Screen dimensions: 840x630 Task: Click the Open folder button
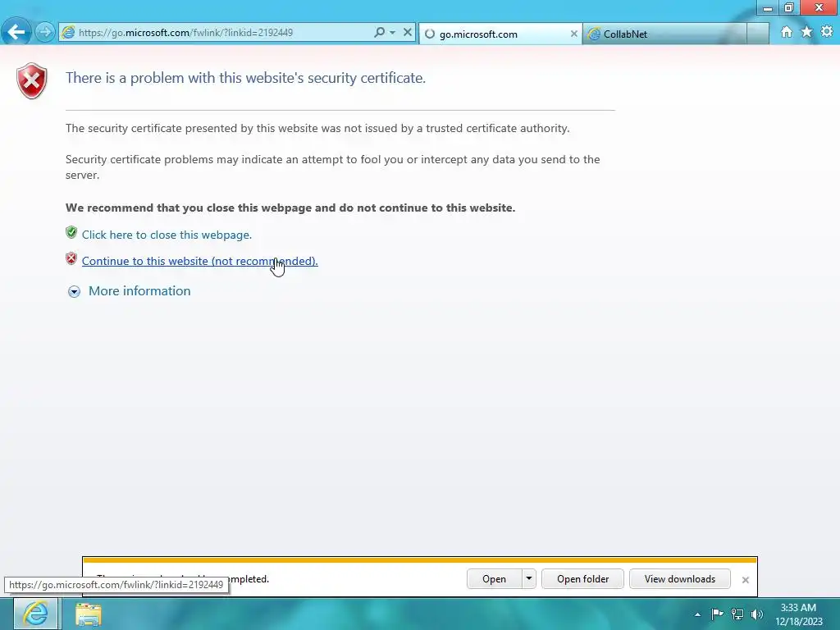pos(583,579)
